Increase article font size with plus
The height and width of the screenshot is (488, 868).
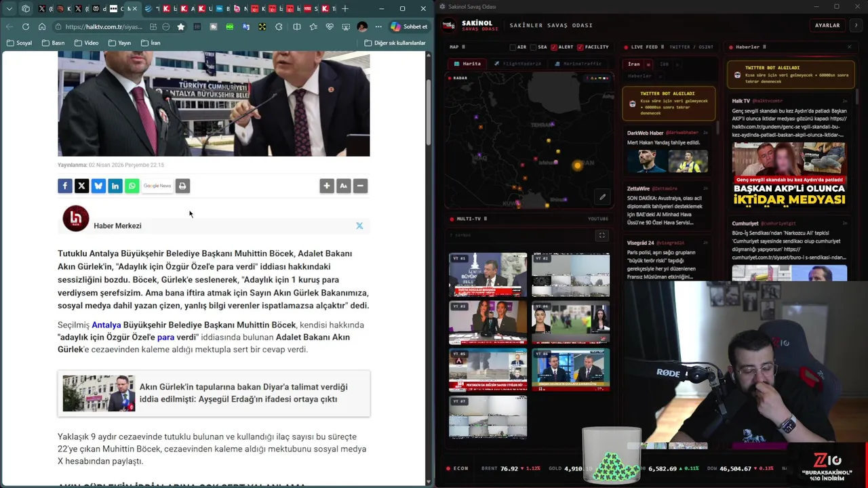point(327,186)
